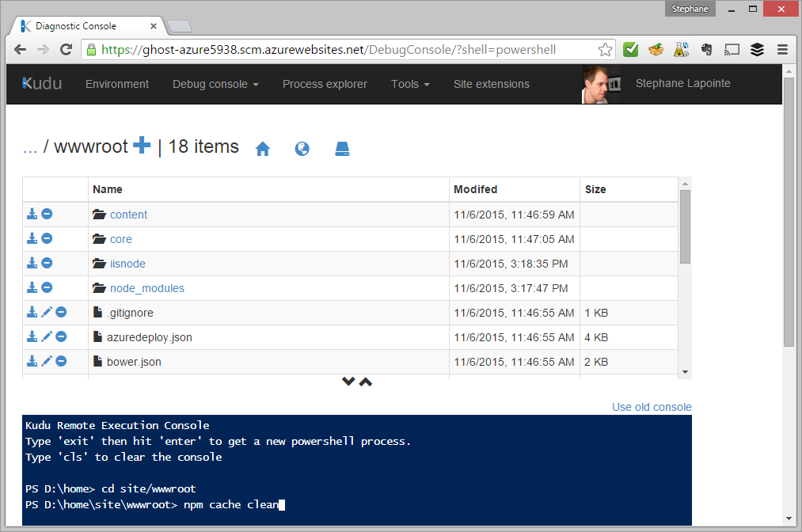802x532 pixels.
Task: Click the Kudu logo
Action: click(42, 83)
